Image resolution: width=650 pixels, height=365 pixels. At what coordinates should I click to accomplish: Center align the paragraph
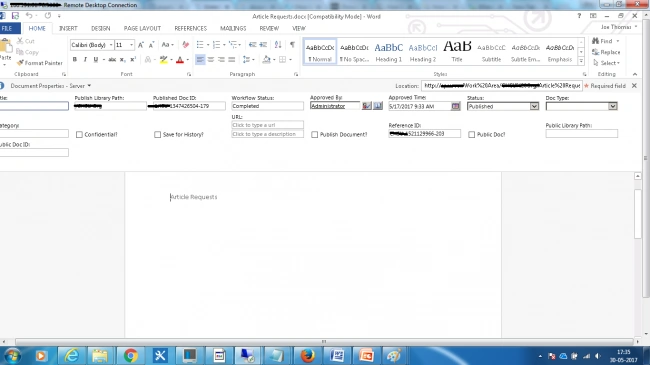[x=211, y=59]
